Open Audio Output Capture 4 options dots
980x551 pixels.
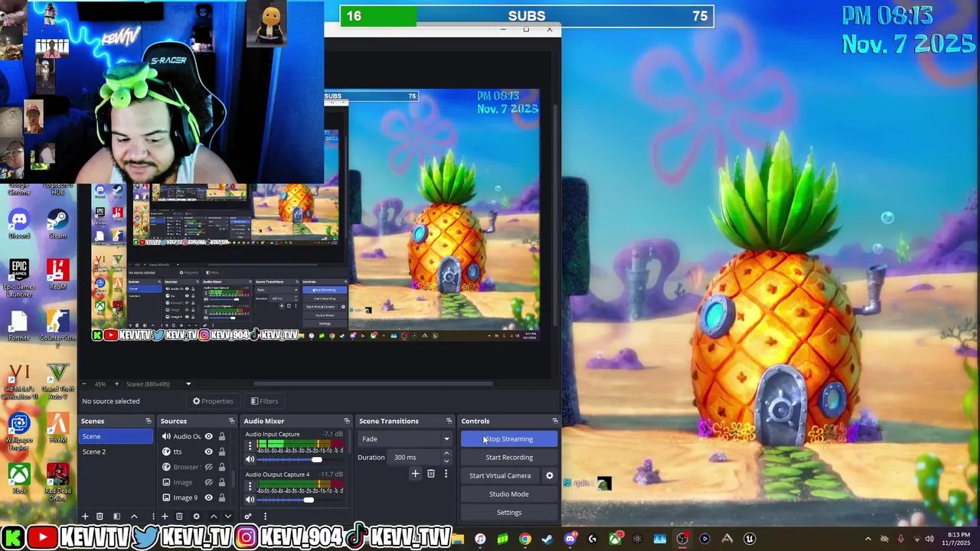[x=250, y=485]
